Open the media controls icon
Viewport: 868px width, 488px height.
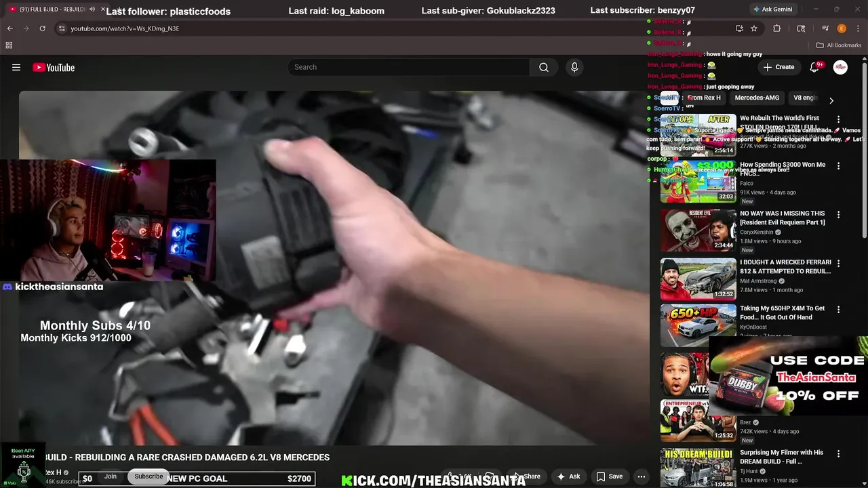click(825, 28)
